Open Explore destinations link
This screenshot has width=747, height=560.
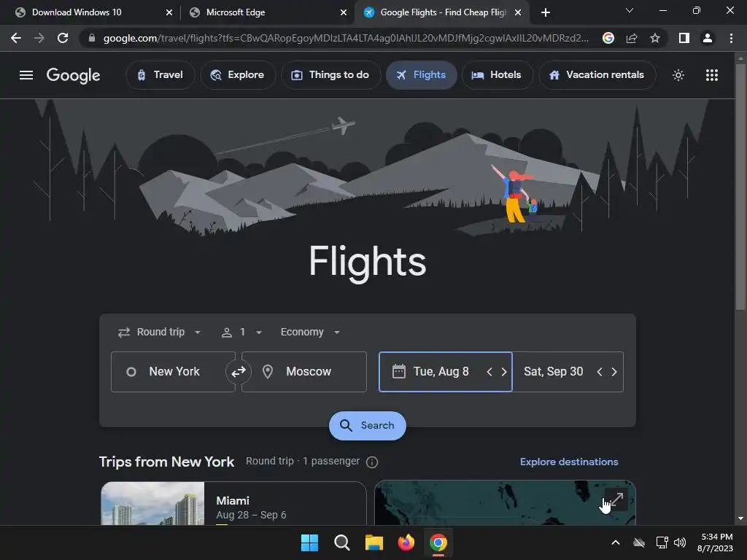[x=569, y=462]
